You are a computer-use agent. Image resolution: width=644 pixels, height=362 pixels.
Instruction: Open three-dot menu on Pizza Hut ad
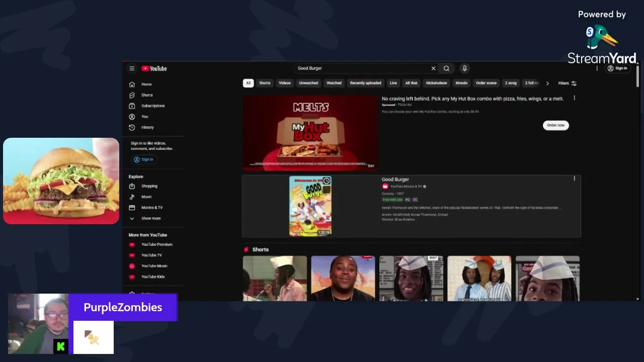(x=574, y=98)
